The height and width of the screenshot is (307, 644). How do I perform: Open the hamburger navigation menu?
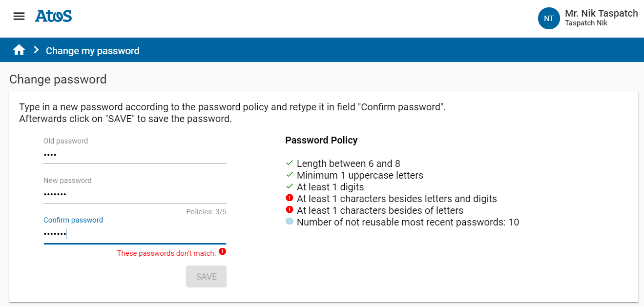pyautogui.click(x=19, y=16)
